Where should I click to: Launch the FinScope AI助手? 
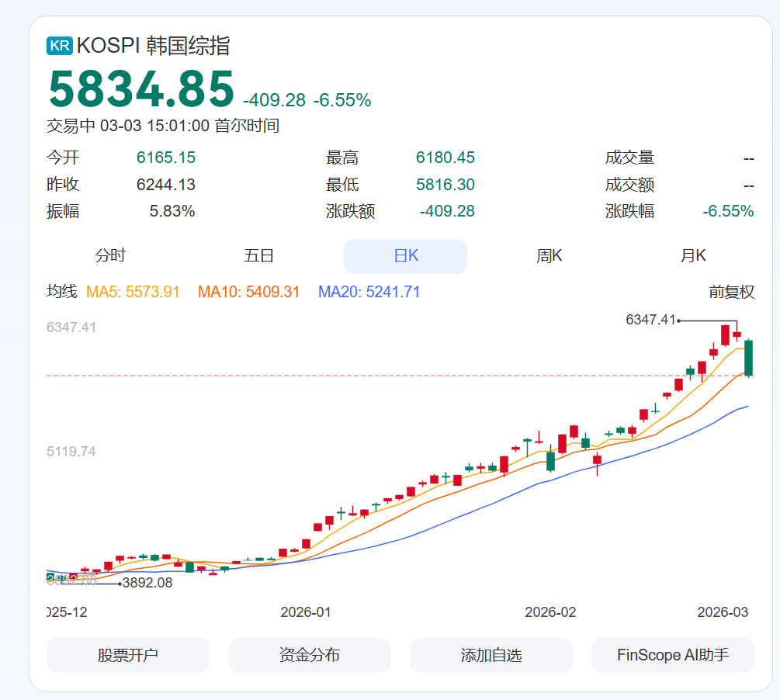click(x=672, y=655)
